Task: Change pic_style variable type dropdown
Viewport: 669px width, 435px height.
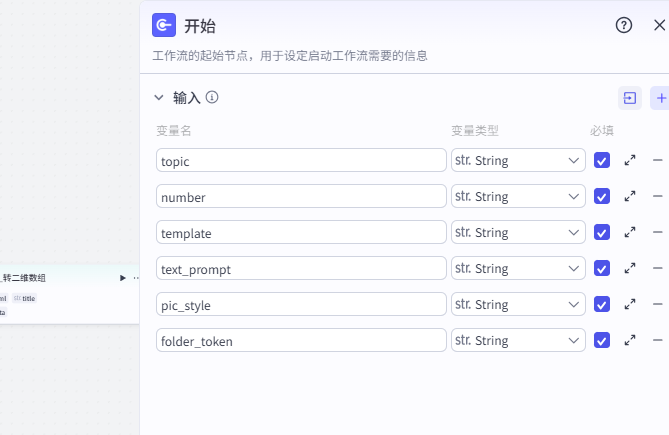Action: click(518, 304)
